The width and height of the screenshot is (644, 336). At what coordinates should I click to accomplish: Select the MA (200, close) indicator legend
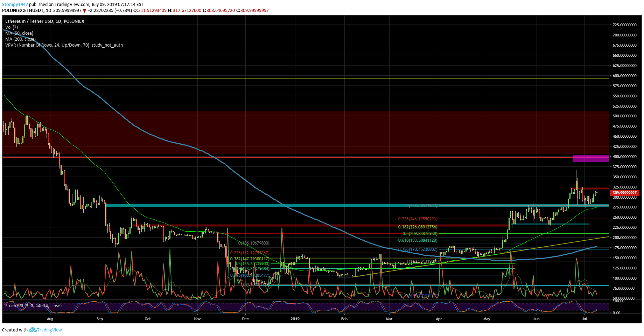click(x=20, y=39)
